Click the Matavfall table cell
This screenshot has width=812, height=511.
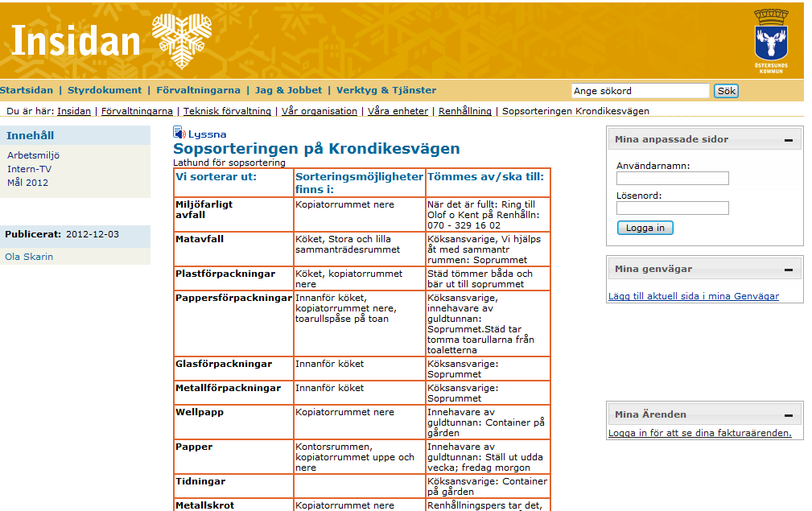click(x=234, y=249)
